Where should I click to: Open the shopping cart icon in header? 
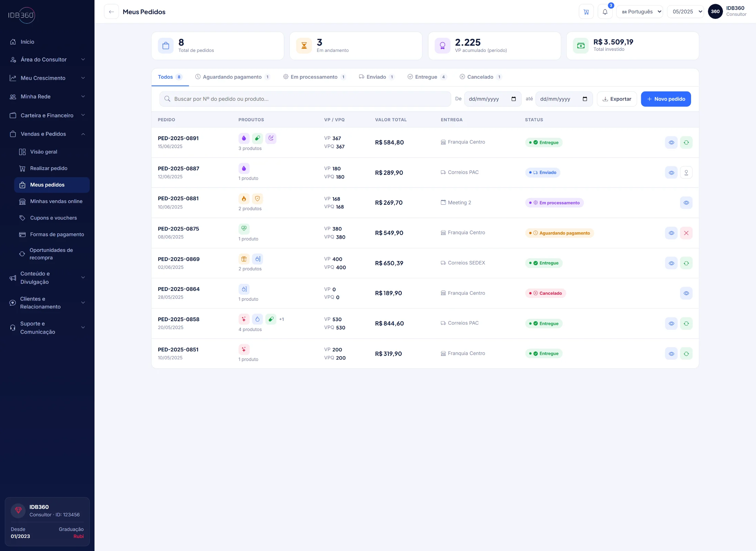pyautogui.click(x=586, y=12)
